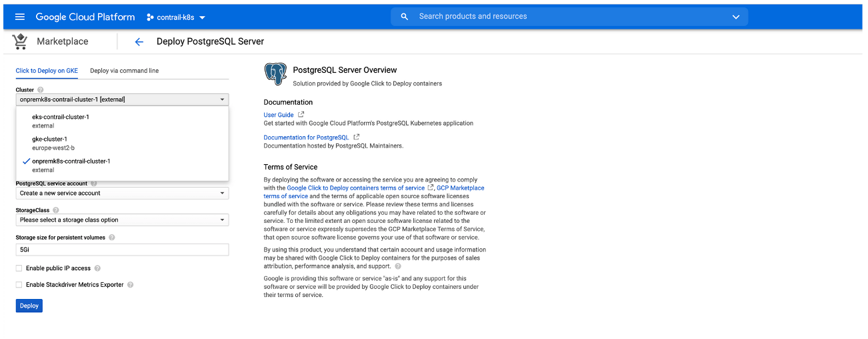Focus the Search products and resources field
The width and height of the screenshot is (868, 339).
(570, 17)
